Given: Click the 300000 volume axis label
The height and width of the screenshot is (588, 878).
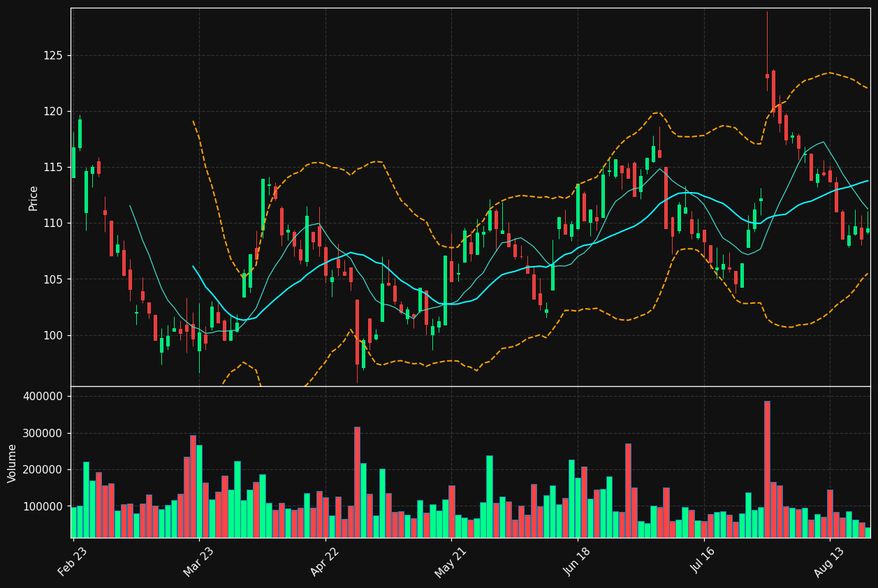Looking at the screenshot, I should point(43,433).
